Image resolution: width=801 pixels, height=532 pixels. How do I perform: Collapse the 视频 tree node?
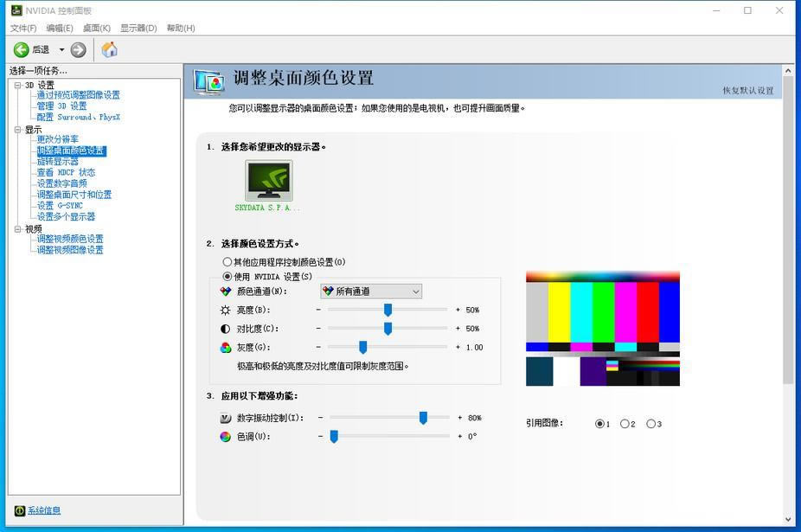click(x=18, y=229)
